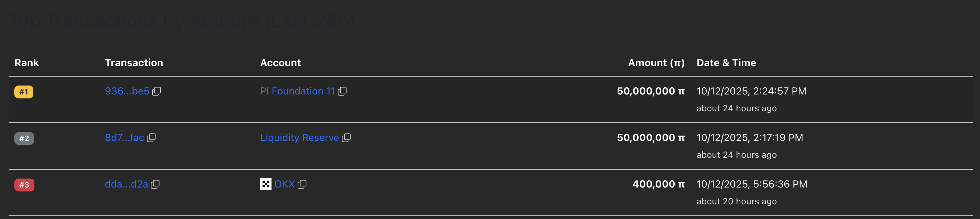The height and width of the screenshot is (219, 980).
Task: Click the Transaction column header
Action: [134, 63]
